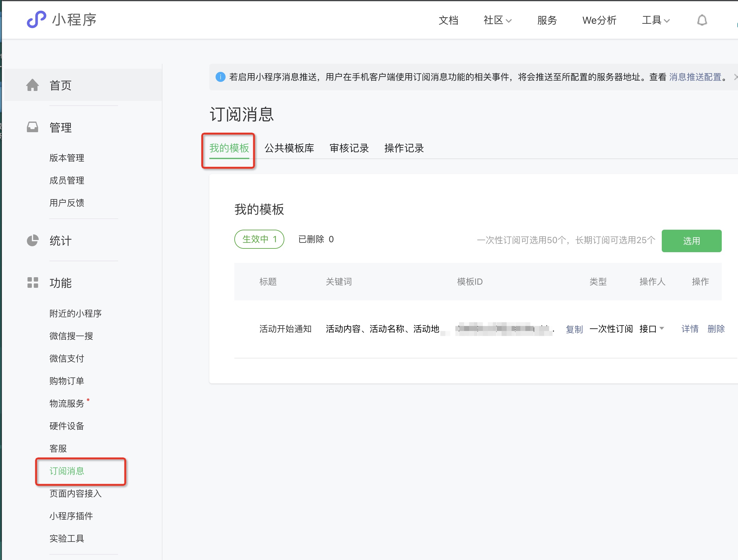Open 详情 for 活动开始通知 template
The width and height of the screenshot is (738, 560).
point(690,329)
